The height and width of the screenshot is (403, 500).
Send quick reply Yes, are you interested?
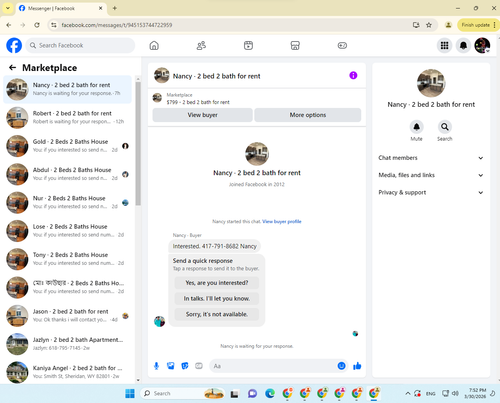pyautogui.click(x=217, y=283)
